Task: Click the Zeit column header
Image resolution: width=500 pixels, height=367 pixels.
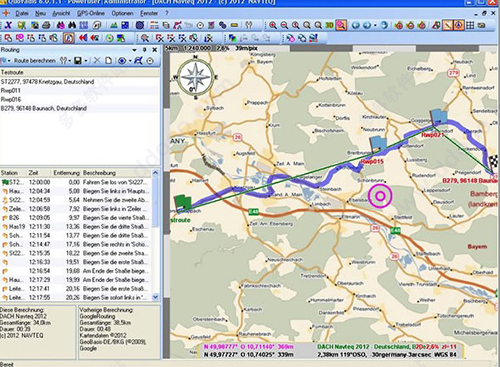Action: coord(39,173)
